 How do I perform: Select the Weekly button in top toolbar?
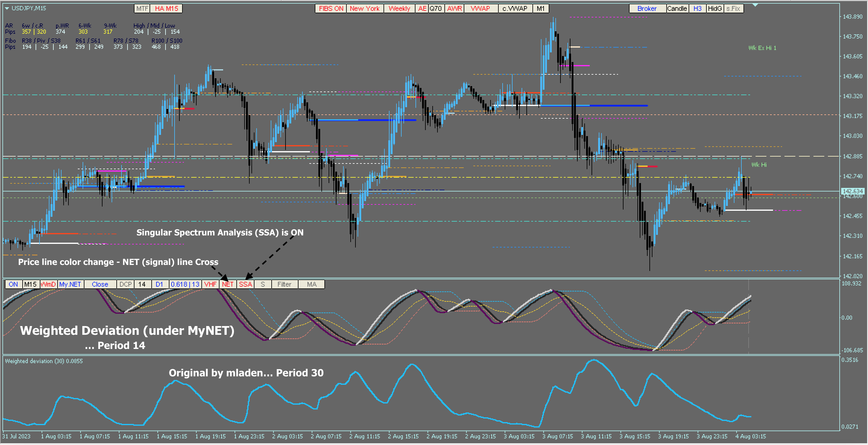(399, 8)
